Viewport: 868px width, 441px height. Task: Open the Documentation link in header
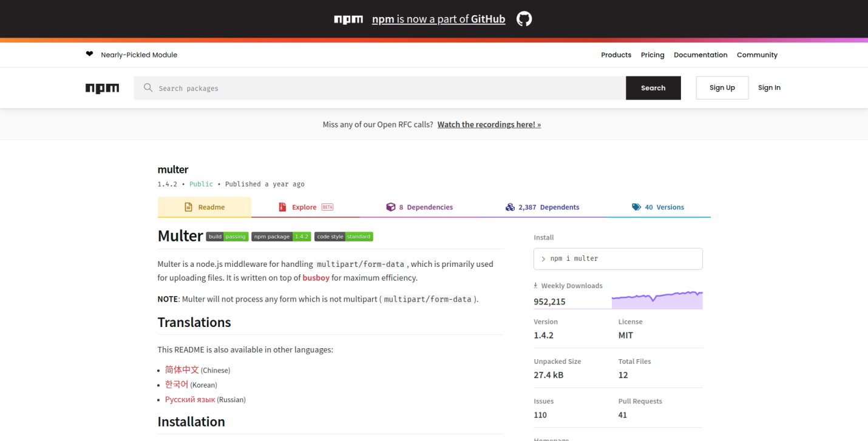pos(700,55)
